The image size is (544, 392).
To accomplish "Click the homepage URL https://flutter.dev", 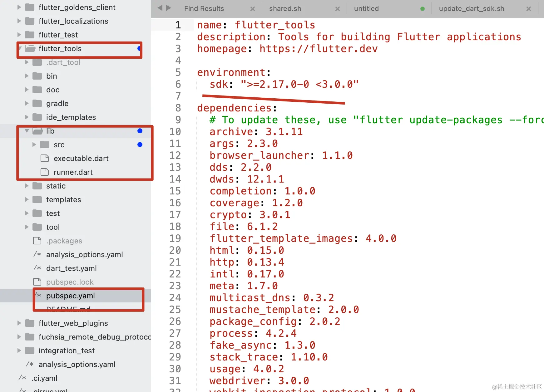I will 319,49.
